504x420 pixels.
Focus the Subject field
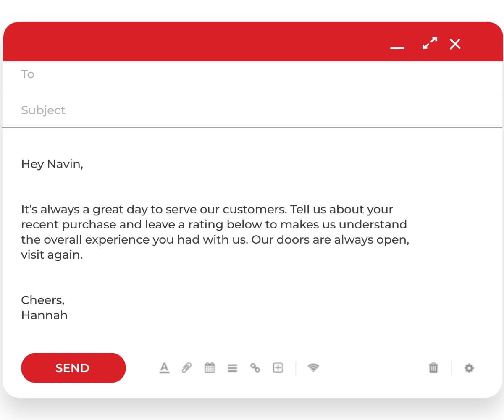[x=252, y=111]
